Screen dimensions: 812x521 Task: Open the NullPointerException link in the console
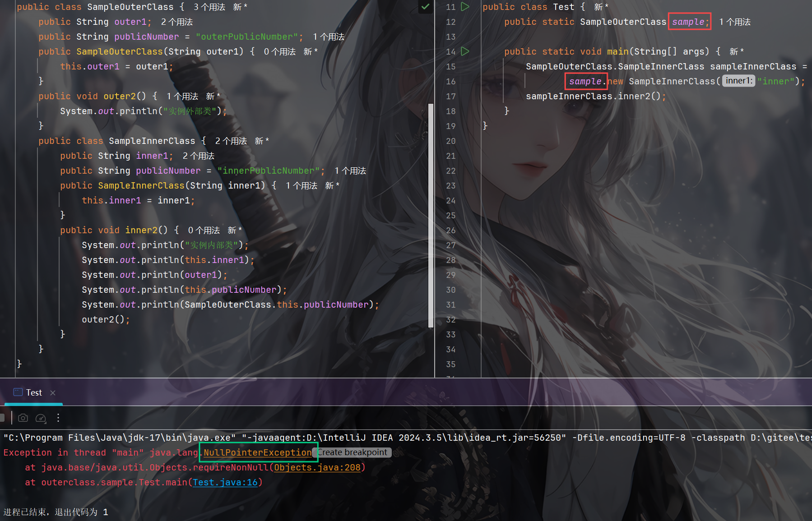pyautogui.click(x=257, y=452)
